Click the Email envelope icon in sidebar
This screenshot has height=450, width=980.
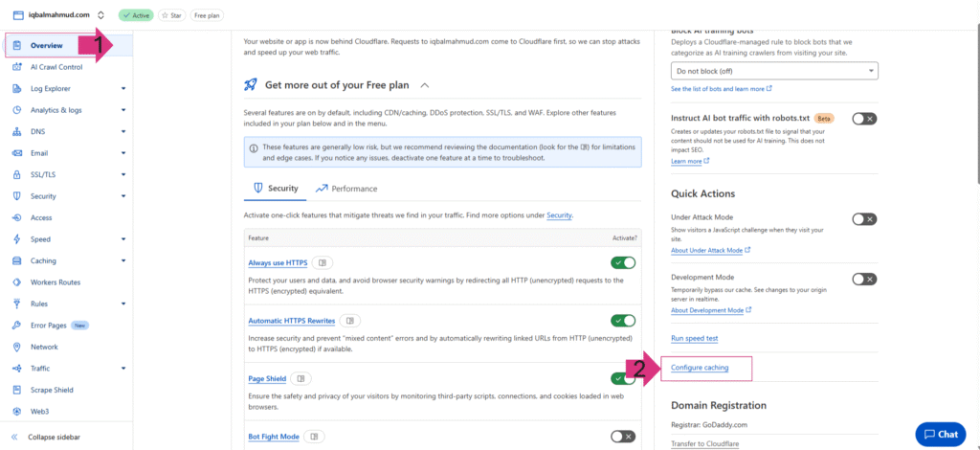click(x=17, y=153)
